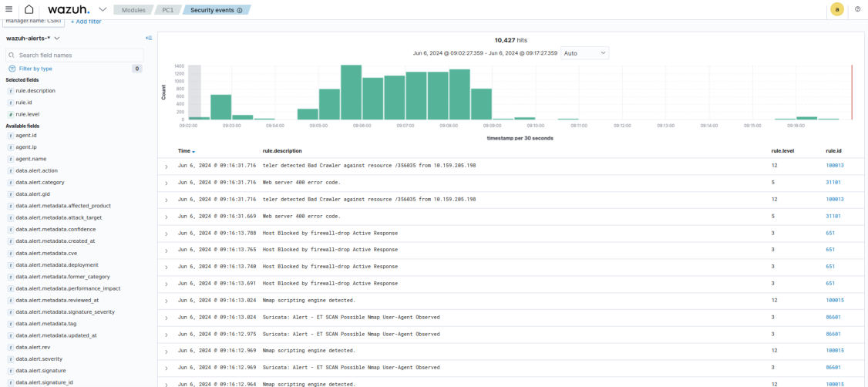
Task: Open rule 100015 link at 09:16:13.024
Action: (x=834, y=300)
